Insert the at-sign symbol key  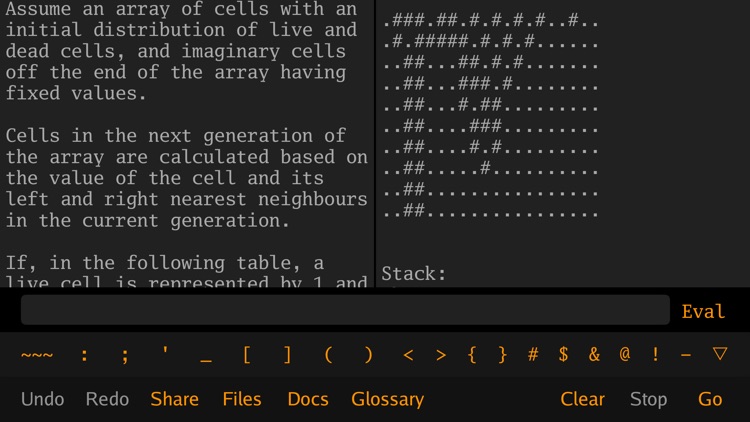coord(625,355)
